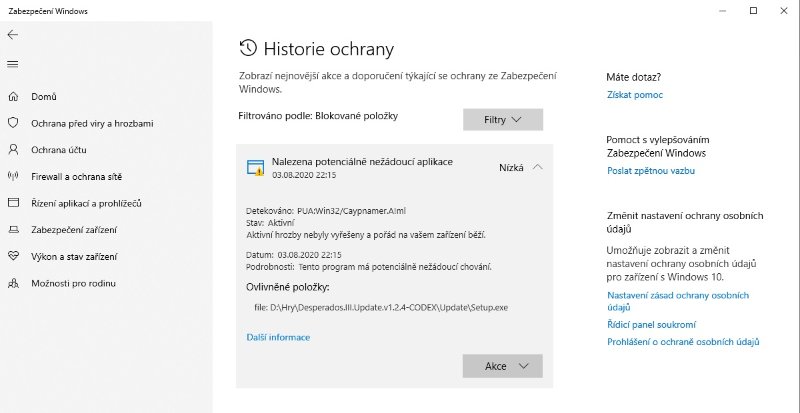Image resolution: width=800 pixels, height=413 pixels.
Task: Open the Filtry dropdown
Action: 503,119
